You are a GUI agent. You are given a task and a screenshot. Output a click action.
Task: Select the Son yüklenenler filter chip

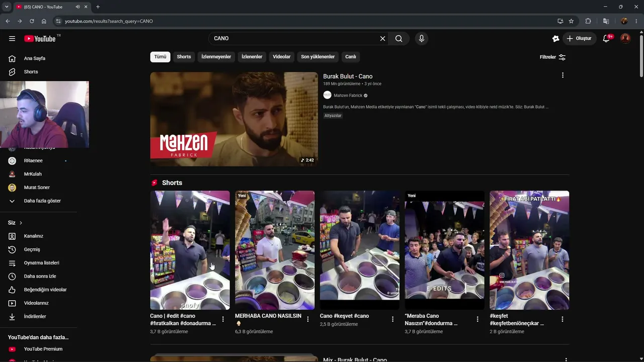[x=318, y=57]
